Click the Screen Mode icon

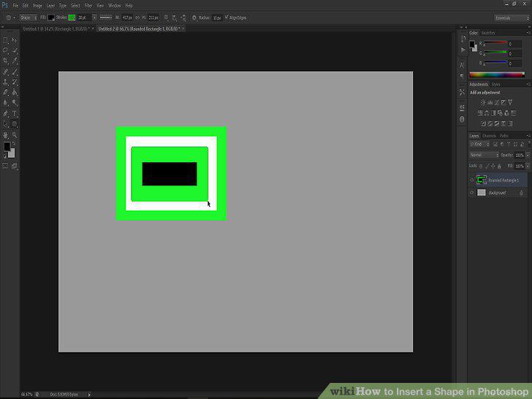15,166
